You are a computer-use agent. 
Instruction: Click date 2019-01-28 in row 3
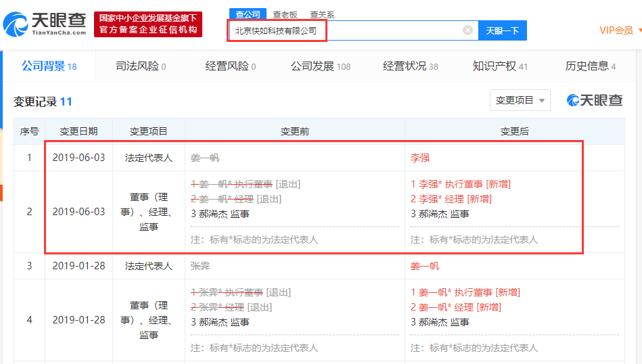point(78,266)
